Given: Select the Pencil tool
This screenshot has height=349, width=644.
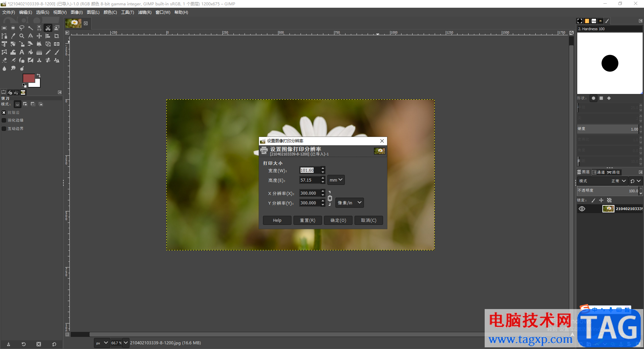Looking at the screenshot, I should (x=48, y=52).
